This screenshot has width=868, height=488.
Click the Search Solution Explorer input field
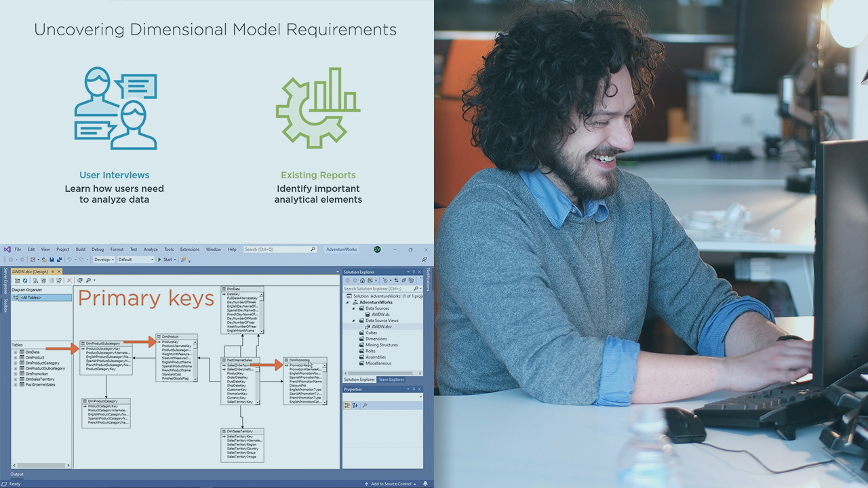tap(376, 288)
